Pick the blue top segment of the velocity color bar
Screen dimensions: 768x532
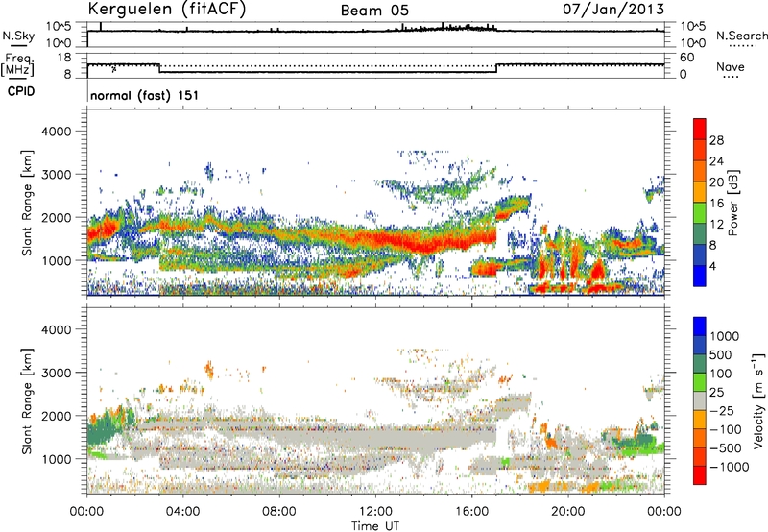(x=700, y=326)
